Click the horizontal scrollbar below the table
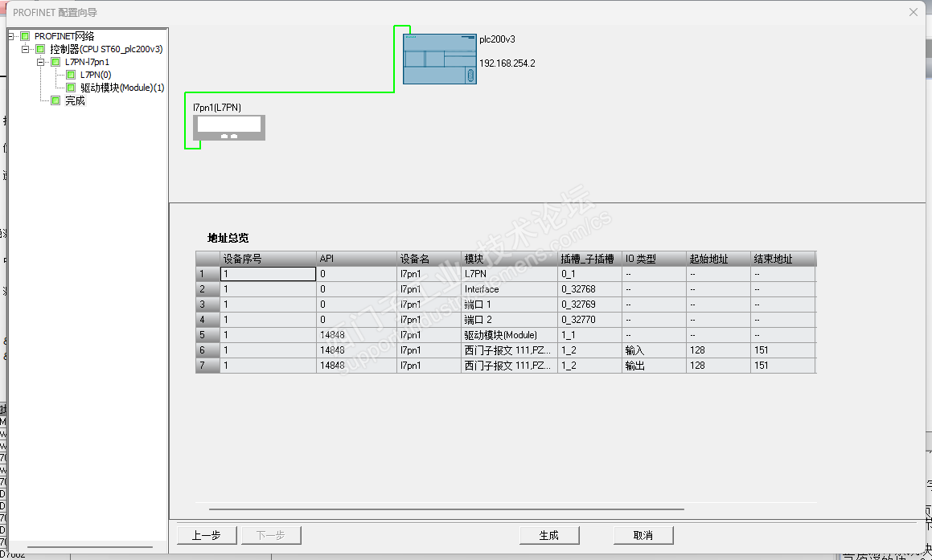The width and height of the screenshot is (932, 560). pyautogui.click(x=446, y=509)
